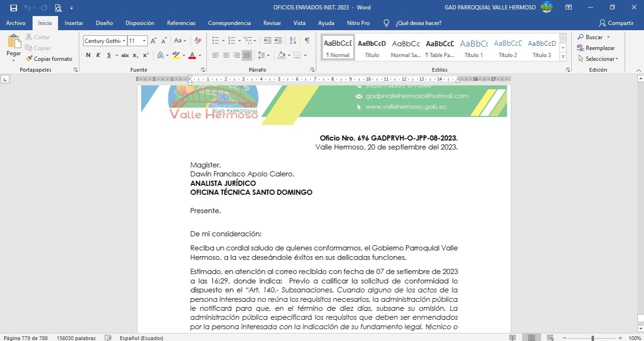Click the bullet list icon
Screen dimensions: 644x341
[215, 41]
